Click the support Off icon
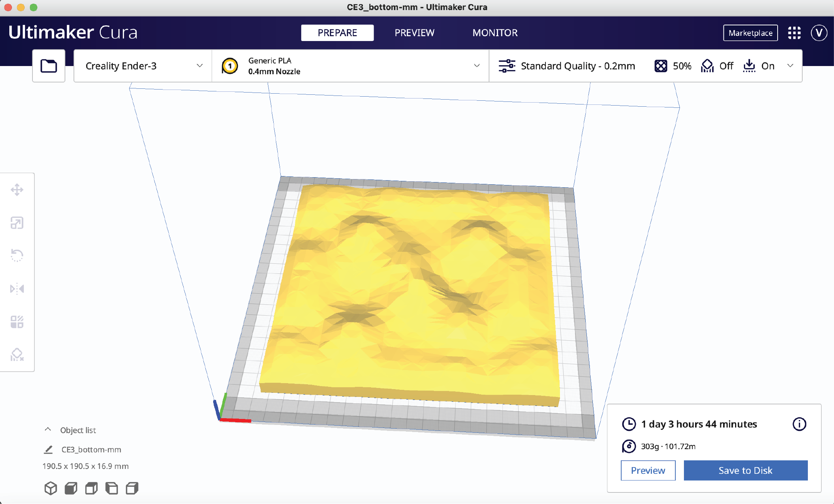The height and width of the screenshot is (504, 834). [707, 66]
